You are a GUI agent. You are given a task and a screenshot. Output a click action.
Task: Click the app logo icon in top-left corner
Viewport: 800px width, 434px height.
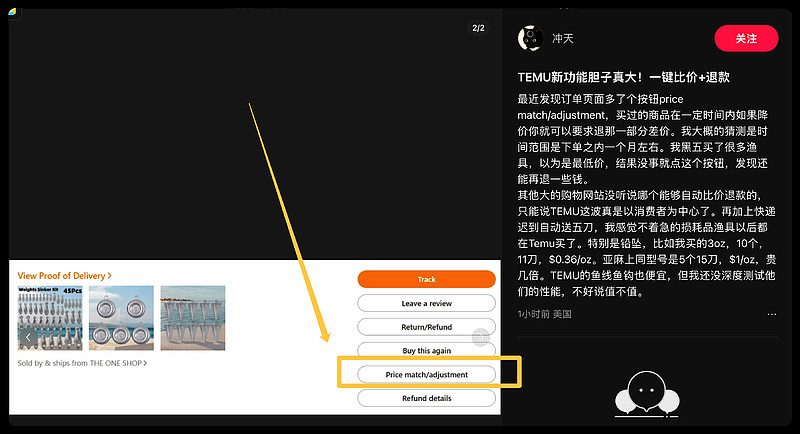click(12, 11)
